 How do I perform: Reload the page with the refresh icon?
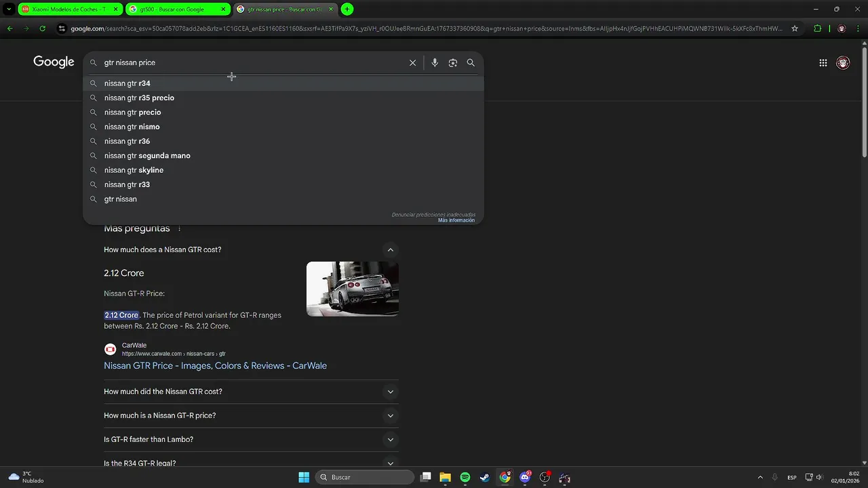(x=42, y=28)
